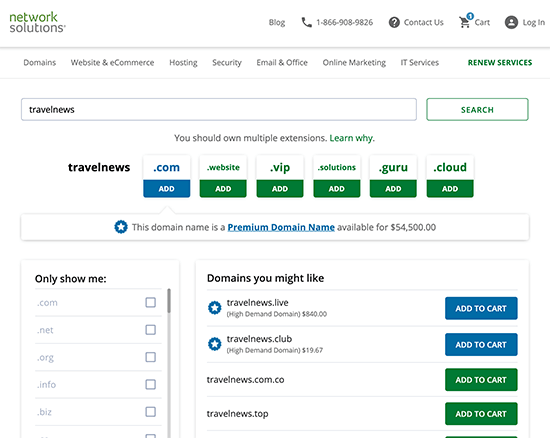
Task: Open the Blog link
Action: point(277,22)
